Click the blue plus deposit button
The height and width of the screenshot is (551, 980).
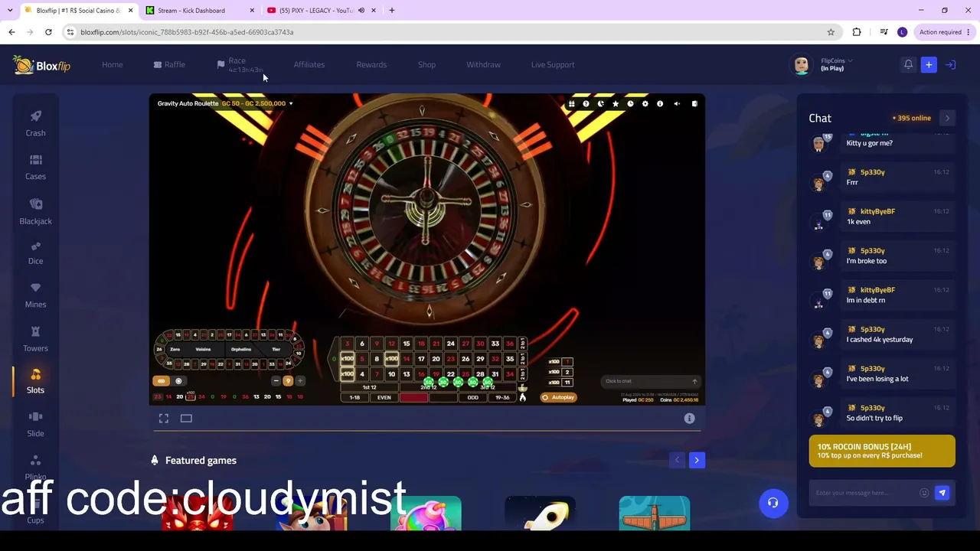pyautogui.click(x=929, y=65)
